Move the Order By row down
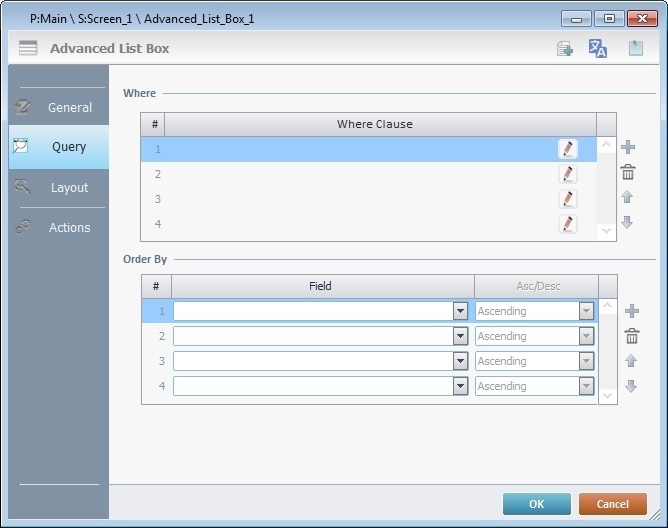The height and width of the screenshot is (528, 668). pos(631,386)
